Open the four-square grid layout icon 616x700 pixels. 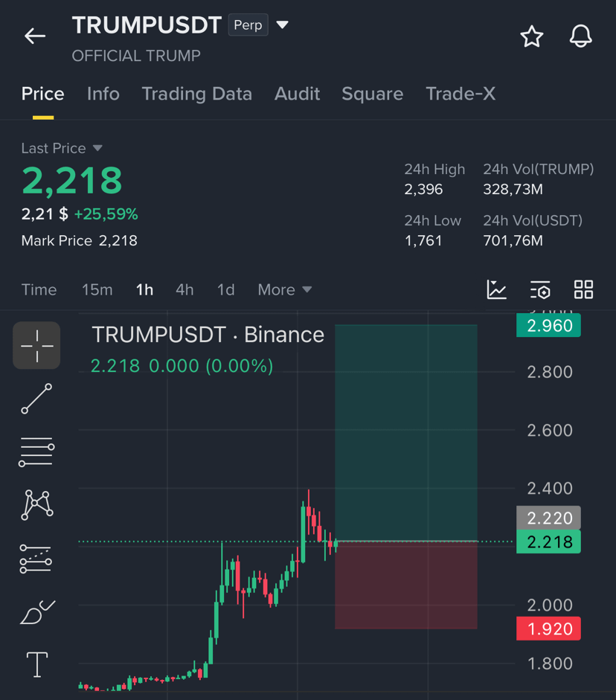tap(583, 289)
